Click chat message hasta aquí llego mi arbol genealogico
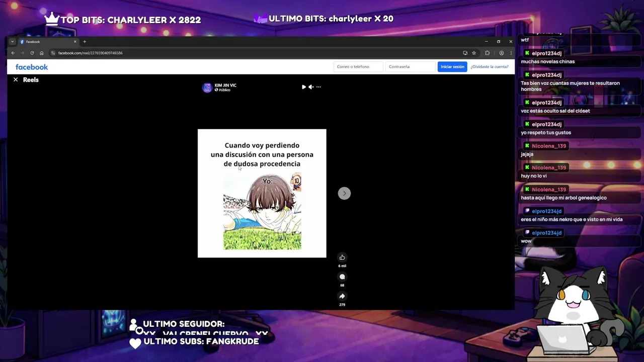 pos(563,198)
